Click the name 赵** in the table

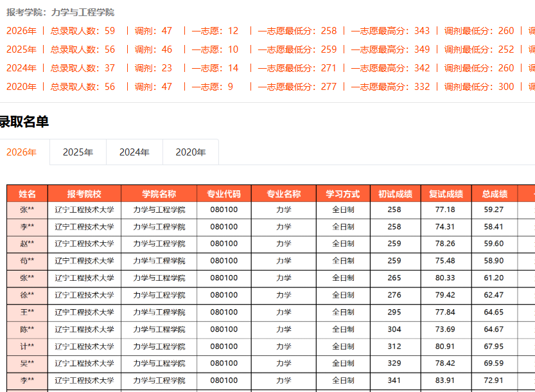tap(27, 244)
